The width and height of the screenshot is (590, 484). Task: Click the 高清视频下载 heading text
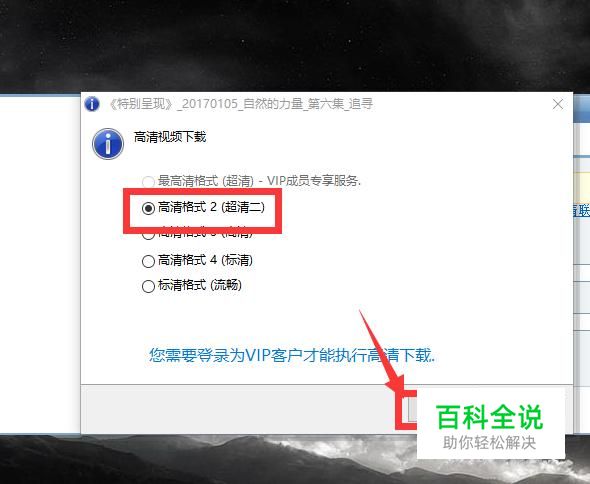pos(170,137)
